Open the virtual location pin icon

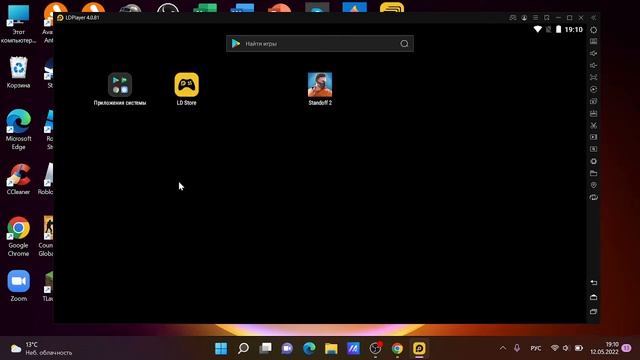pyautogui.click(x=593, y=185)
